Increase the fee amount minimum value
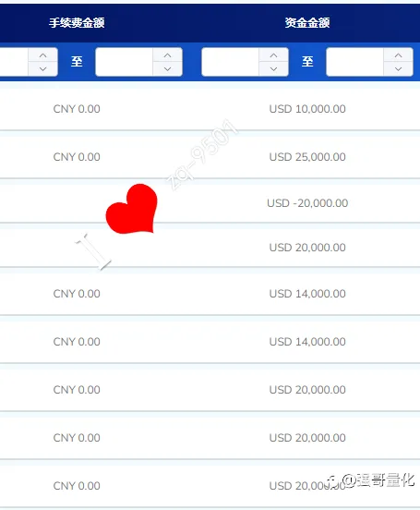The width and height of the screenshot is (420, 510). [x=42, y=55]
